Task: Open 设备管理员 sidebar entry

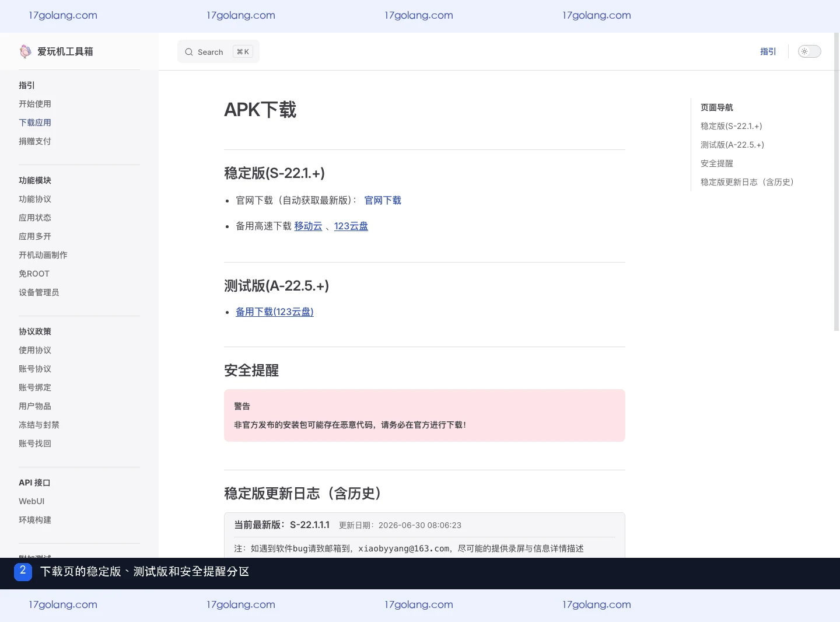Action: tap(39, 292)
